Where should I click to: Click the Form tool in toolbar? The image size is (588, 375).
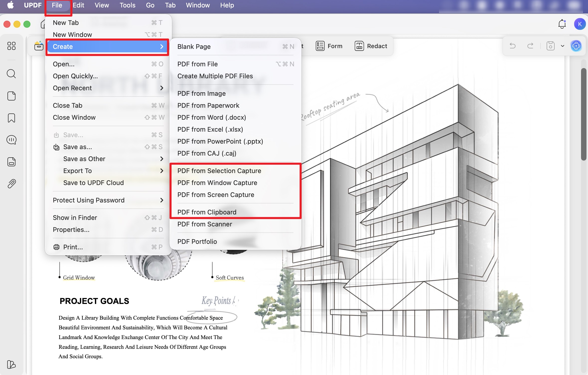[x=329, y=46]
